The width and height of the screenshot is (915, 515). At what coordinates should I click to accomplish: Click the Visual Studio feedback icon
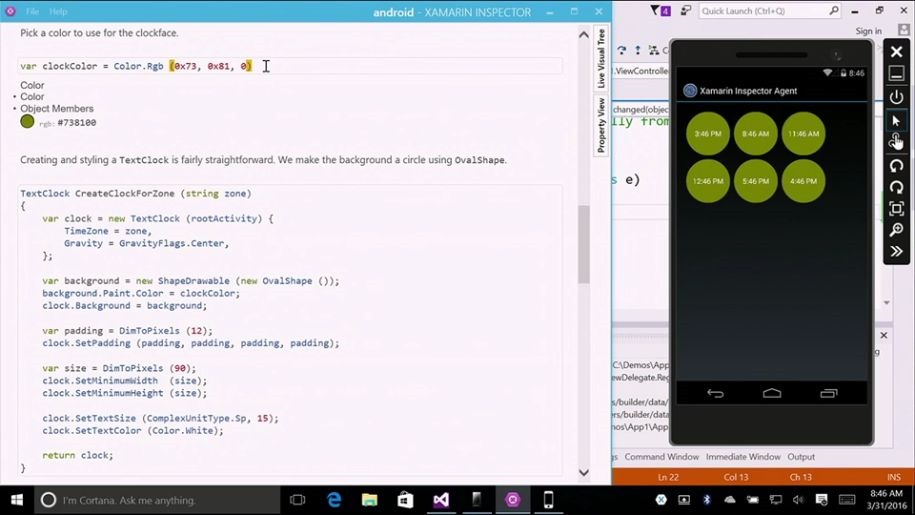click(686, 10)
